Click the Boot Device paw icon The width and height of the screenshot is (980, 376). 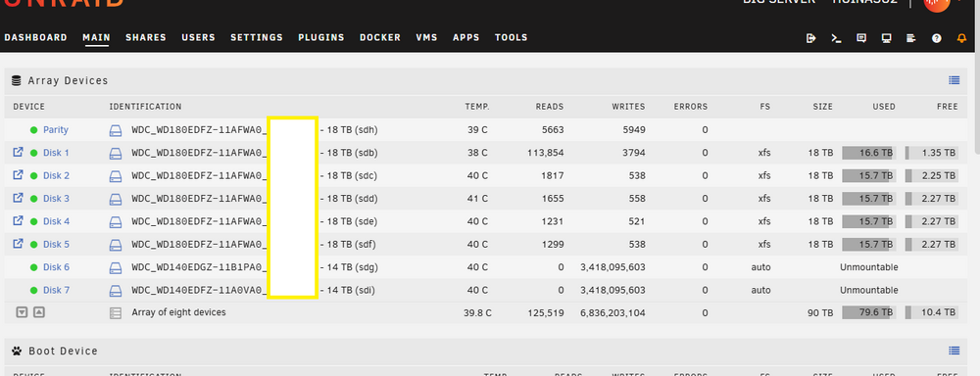pos(17,351)
